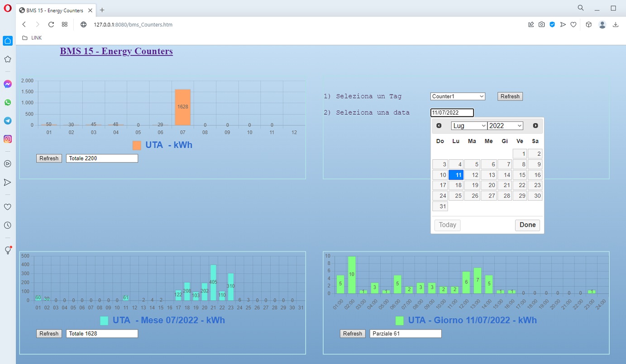The height and width of the screenshot is (364, 626).
Task: Open the downloads icon in toolbar
Action: pos(616,24)
